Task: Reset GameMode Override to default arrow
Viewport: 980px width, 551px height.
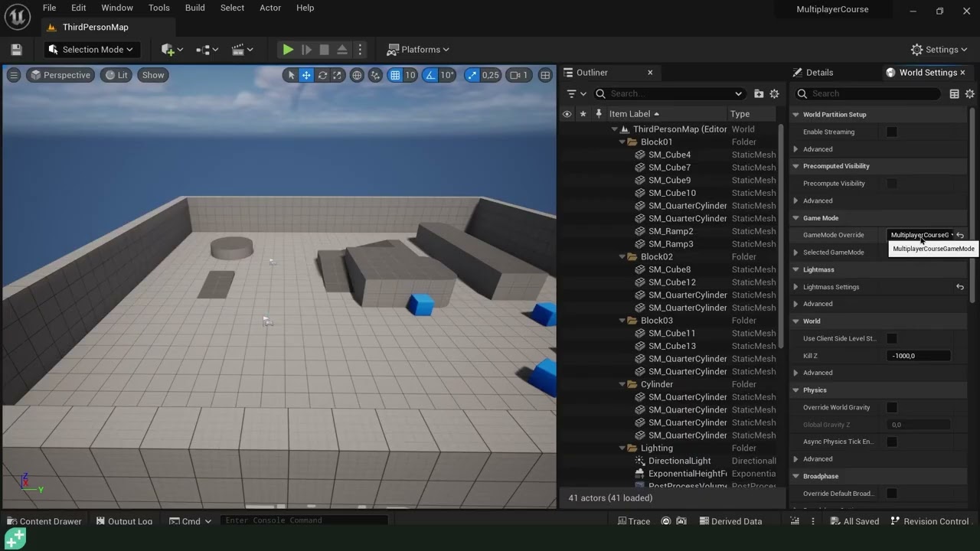Action: point(960,235)
